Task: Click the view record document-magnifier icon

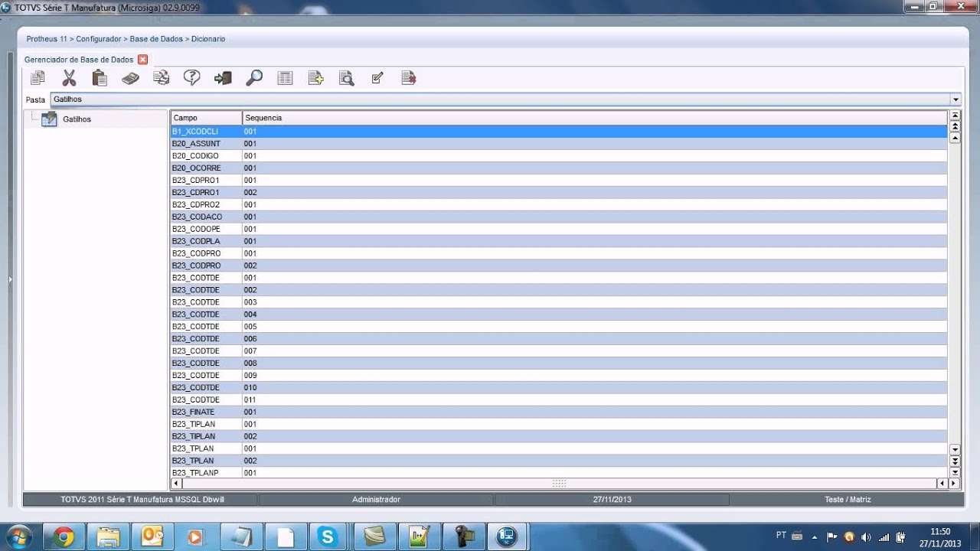Action: 347,78
